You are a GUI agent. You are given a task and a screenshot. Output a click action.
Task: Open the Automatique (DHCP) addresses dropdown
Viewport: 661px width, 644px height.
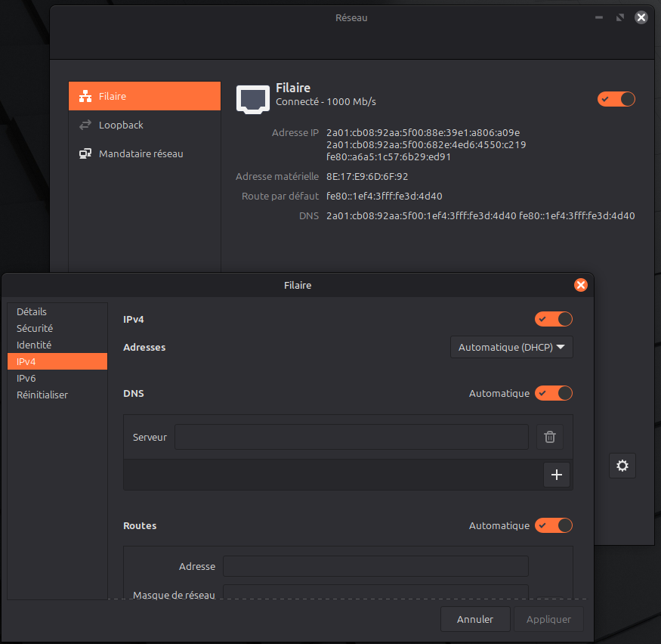pos(511,348)
